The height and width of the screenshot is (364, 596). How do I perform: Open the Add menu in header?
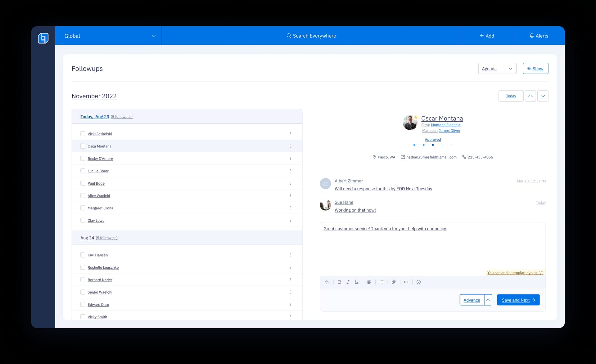coord(486,36)
